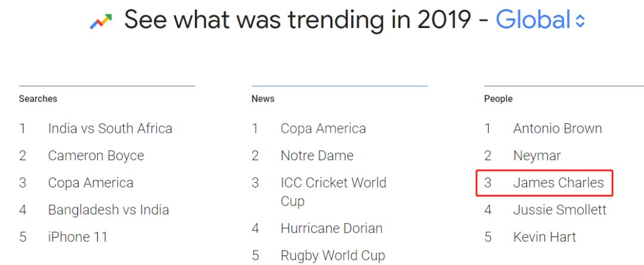This screenshot has height=265, width=644.
Task: Open the India vs South Africa search
Action: coord(110,129)
